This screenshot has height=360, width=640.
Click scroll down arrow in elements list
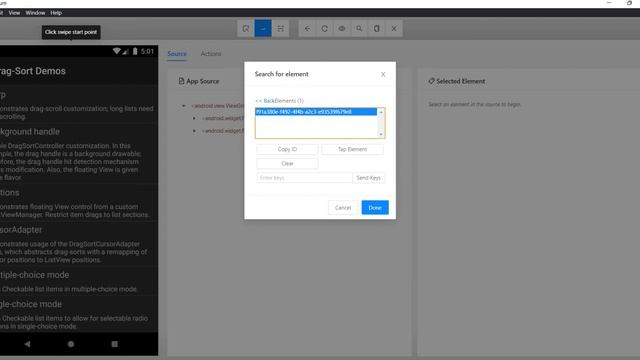click(381, 134)
